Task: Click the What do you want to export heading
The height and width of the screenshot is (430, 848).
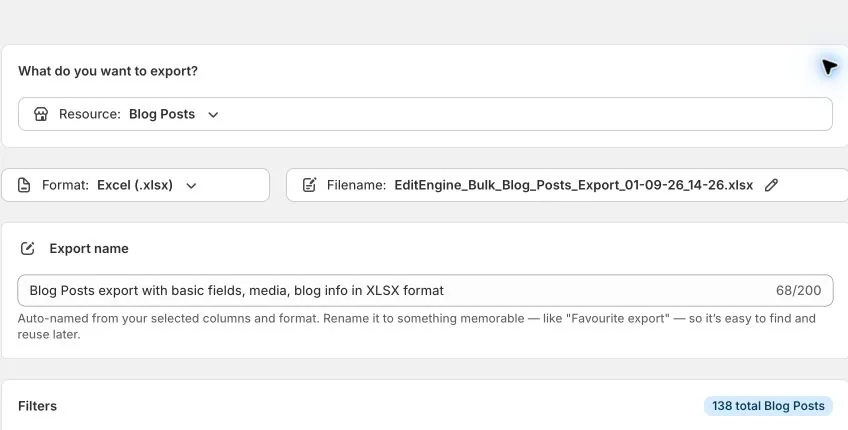Action: pos(108,71)
